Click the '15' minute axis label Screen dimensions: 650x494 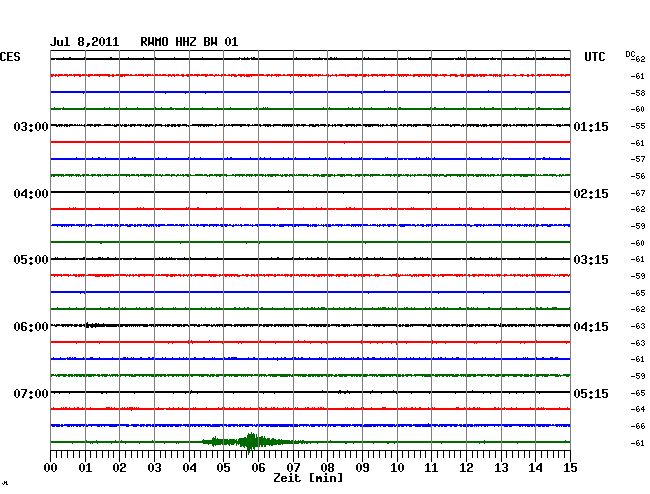pyautogui.click(x=570, y=468)
